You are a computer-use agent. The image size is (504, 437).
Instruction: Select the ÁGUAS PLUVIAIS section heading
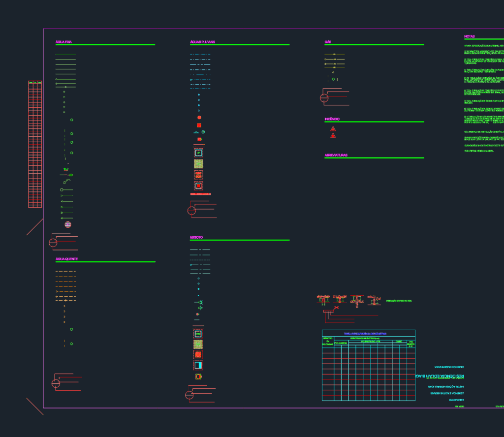202,42
